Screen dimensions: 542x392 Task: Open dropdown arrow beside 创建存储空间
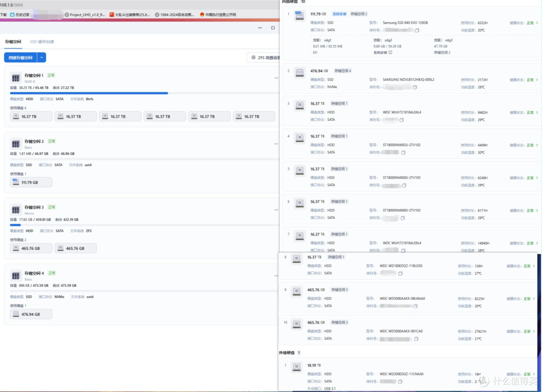click(42, 58)
